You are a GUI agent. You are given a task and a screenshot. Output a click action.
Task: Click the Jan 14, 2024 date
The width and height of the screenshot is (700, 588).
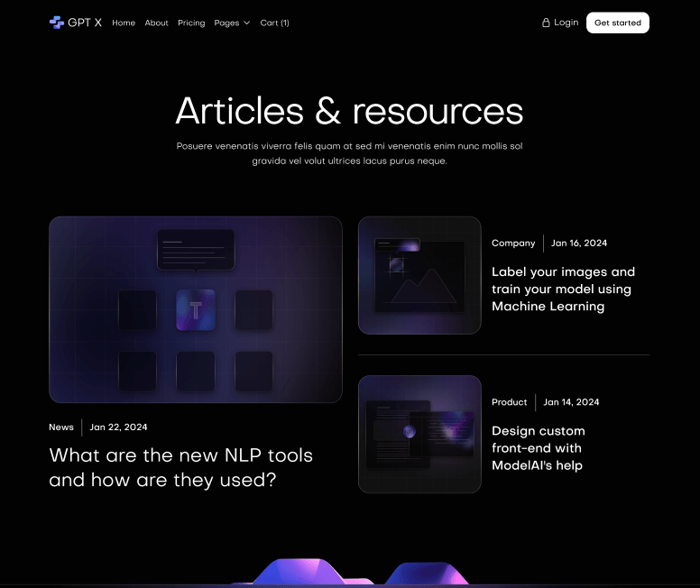pos(571,402)
